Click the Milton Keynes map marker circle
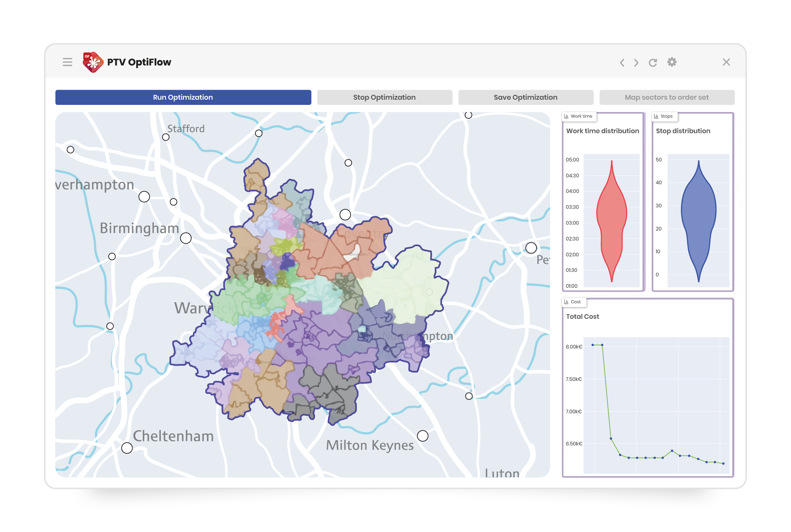Screen dimensions: 791x532 click(423, 436)
